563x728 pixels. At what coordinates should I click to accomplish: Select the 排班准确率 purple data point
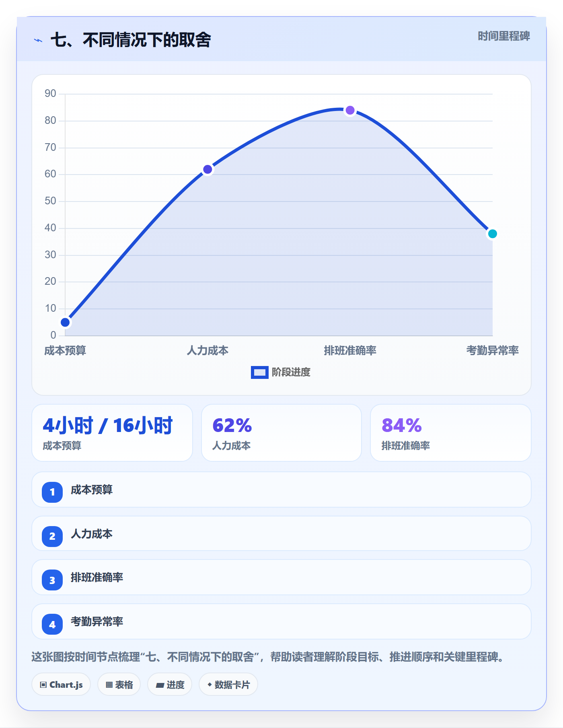pyautogui.click(x=350, y=110)
